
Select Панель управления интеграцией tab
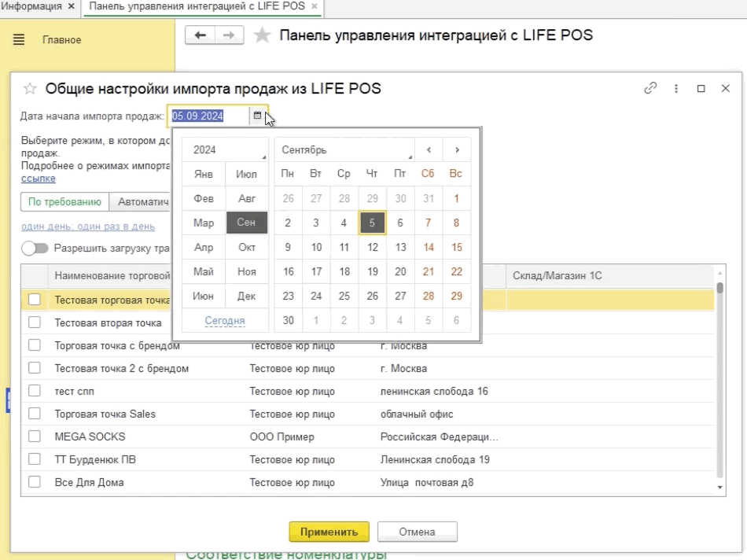tap(197, 6)
